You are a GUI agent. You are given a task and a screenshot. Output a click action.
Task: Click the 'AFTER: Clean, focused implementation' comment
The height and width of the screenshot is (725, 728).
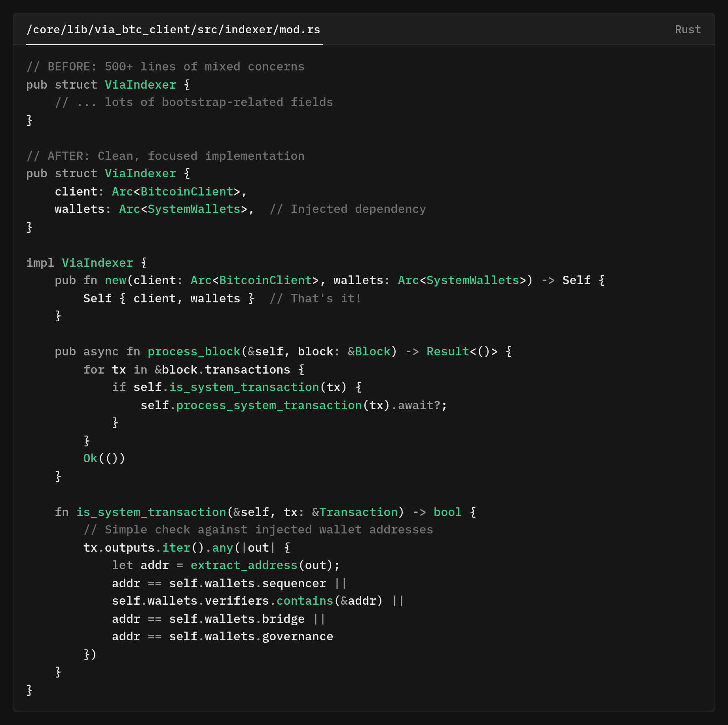tap(165, 156)
